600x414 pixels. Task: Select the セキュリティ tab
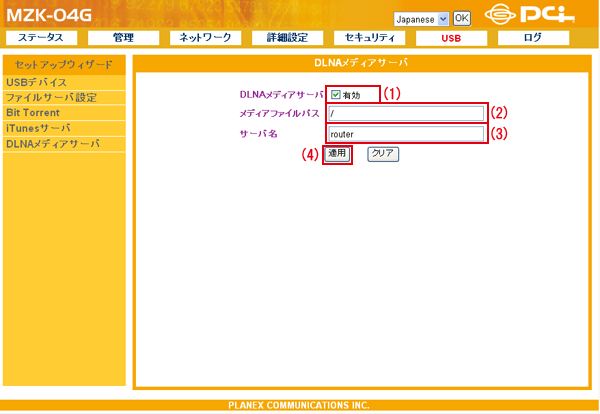coord(369,38)
